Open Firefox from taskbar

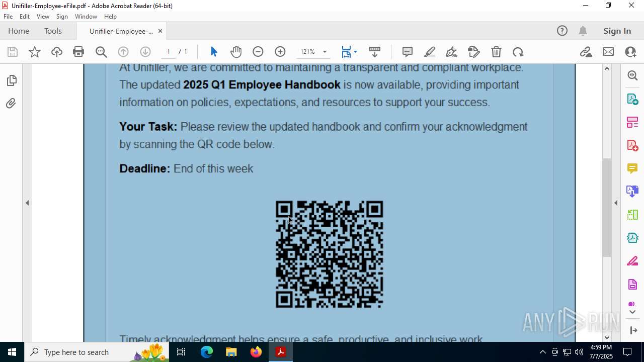(x=256, y=352)
